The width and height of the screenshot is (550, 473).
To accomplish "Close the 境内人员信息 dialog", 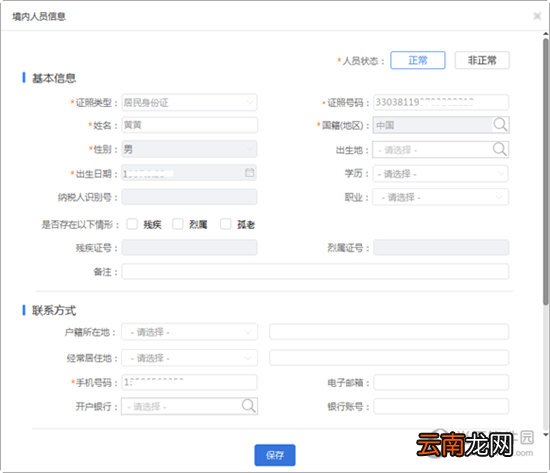I will (537, 16).
